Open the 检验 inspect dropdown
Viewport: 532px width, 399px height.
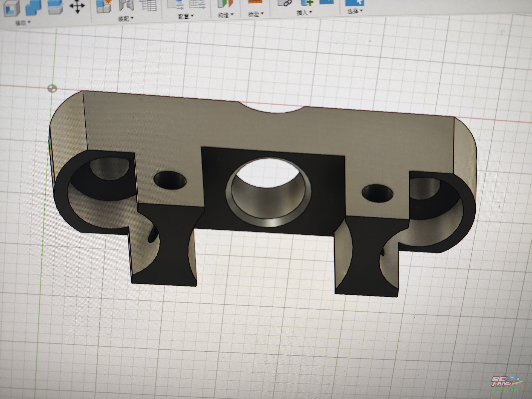(256, 14)
